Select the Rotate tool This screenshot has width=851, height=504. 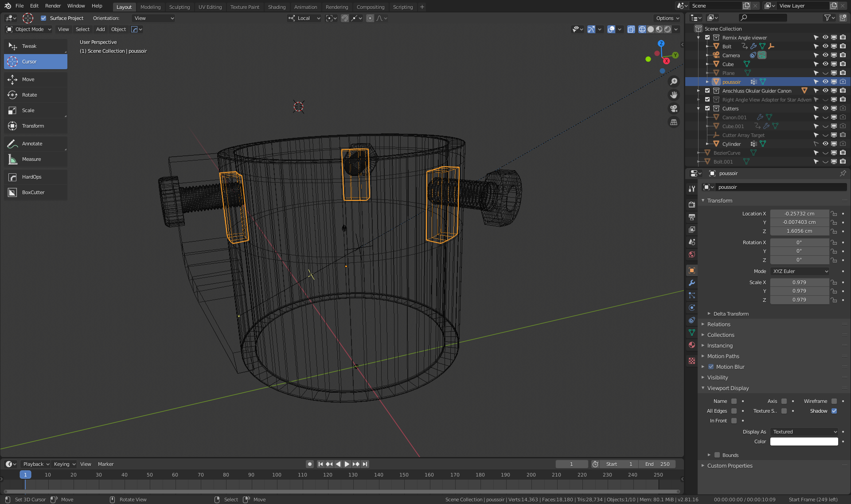pos(29,95)
